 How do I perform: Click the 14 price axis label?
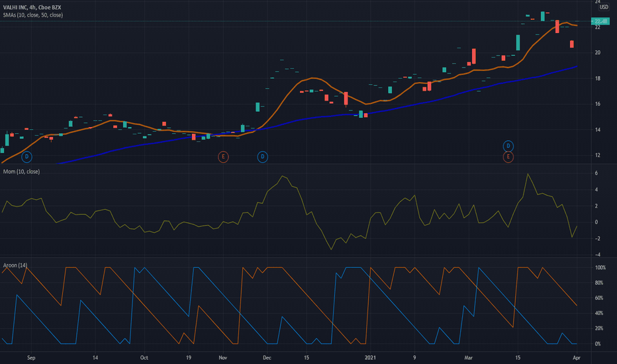[x=598, y=130]
